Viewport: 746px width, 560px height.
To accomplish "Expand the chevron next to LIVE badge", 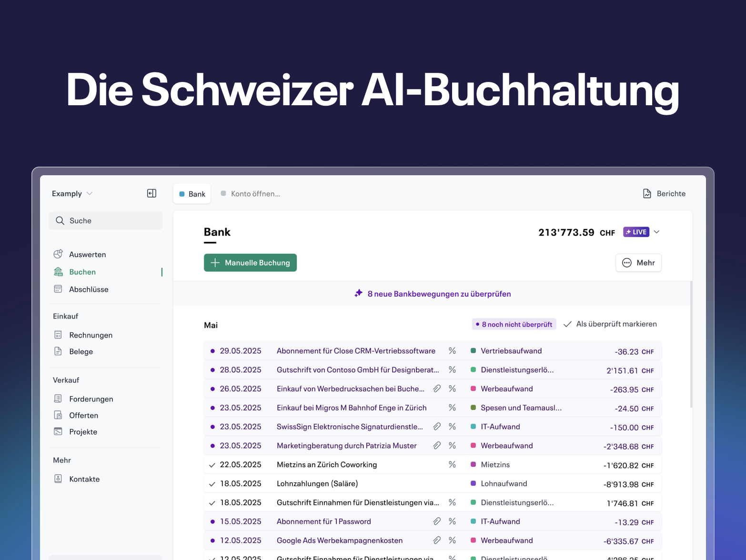I will pos(656,232).
